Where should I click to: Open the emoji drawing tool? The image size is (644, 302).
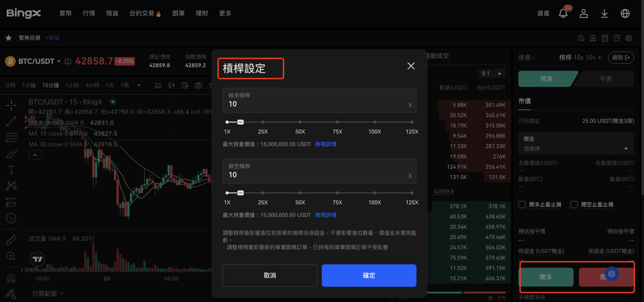[x=11, y=218]
